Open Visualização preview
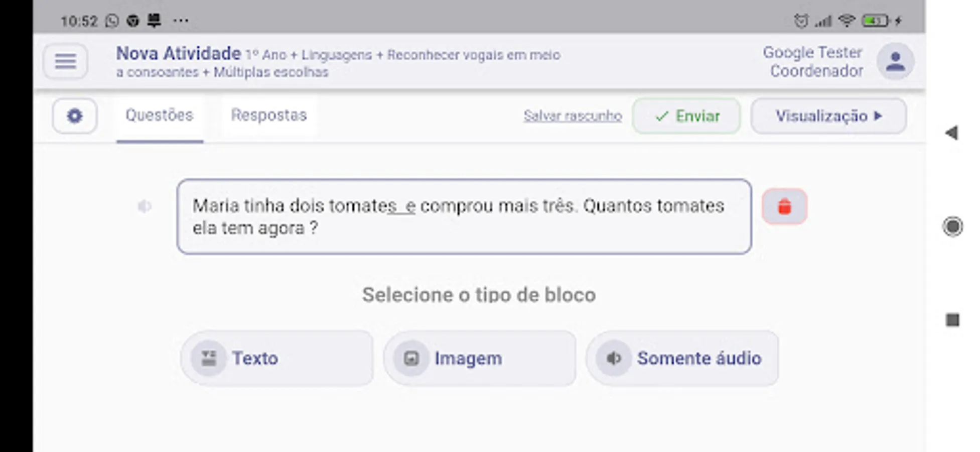The height and width of the screenshot is (452, 980). 828,116
